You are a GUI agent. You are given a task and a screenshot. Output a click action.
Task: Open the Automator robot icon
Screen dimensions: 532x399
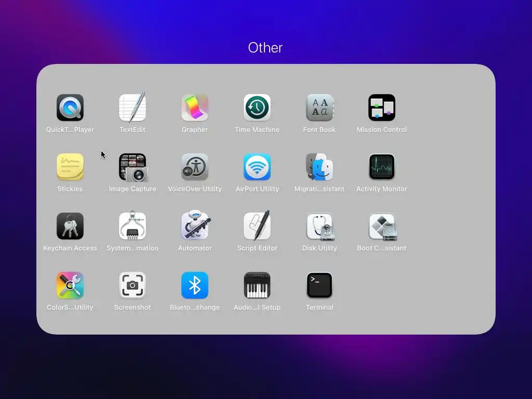(195, 225)
